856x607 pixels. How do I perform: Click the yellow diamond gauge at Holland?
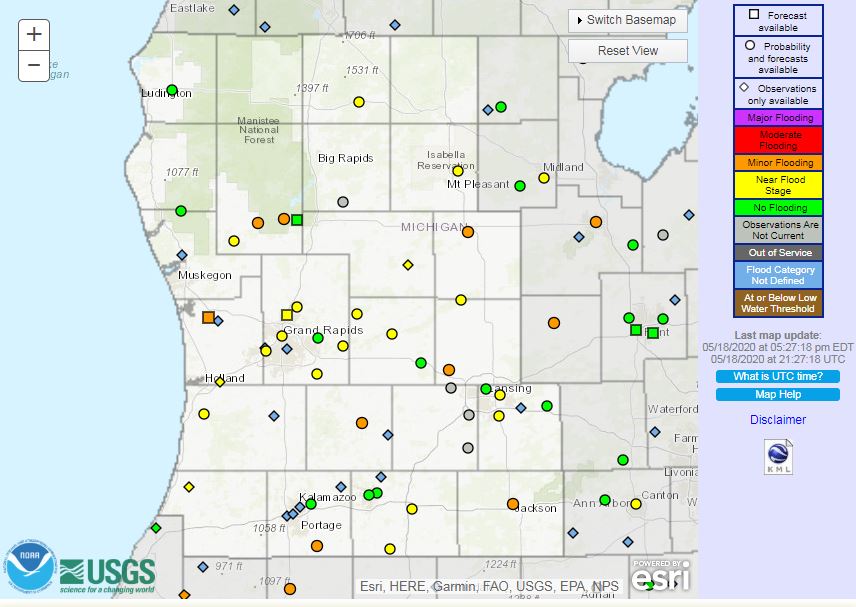point(220,382)
